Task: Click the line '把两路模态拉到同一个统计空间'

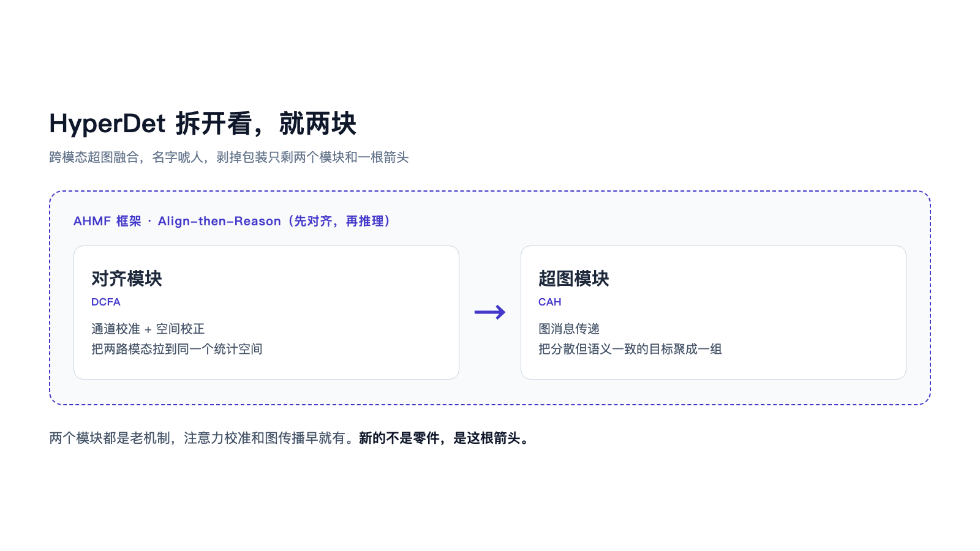Action: click(177, 349)
